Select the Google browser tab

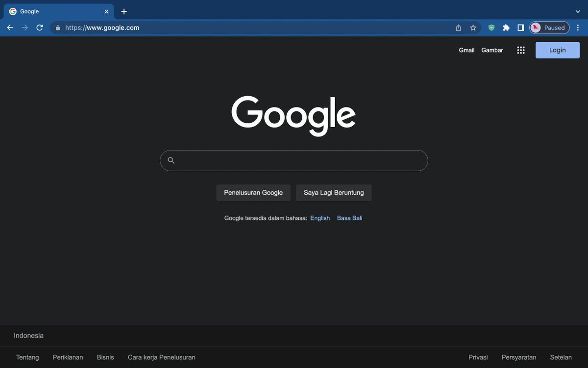[59, 11]
